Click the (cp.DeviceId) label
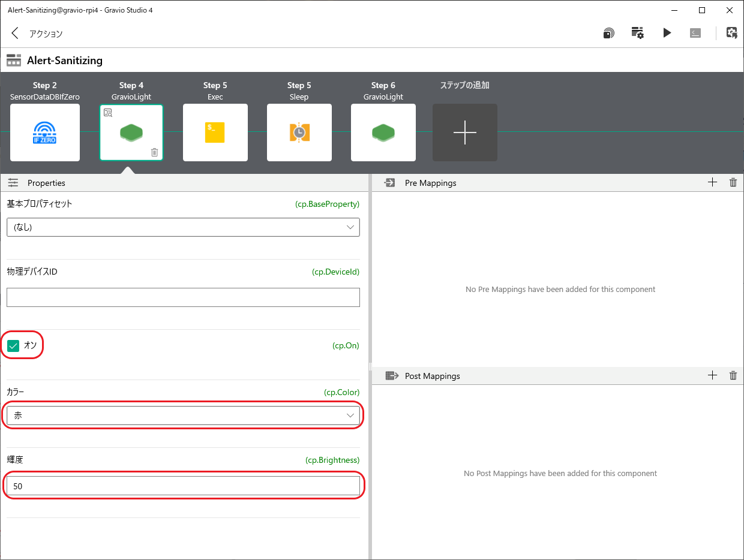Viewport: 744px width, 560px height. pyautogui.click(x=335, y=272)
